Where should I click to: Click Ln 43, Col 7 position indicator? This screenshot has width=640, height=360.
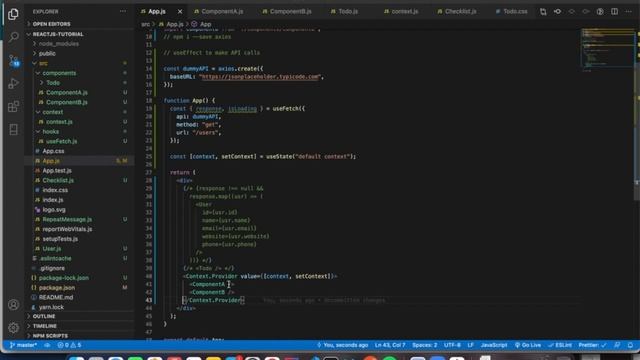(x=390, y=345)
